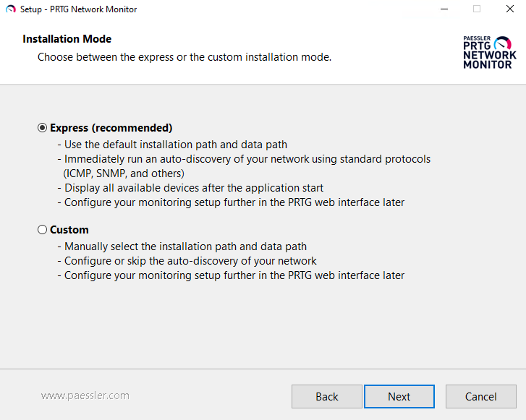Close the setup wizard window
Screen dimensions: 526x420
click(510, 9)
